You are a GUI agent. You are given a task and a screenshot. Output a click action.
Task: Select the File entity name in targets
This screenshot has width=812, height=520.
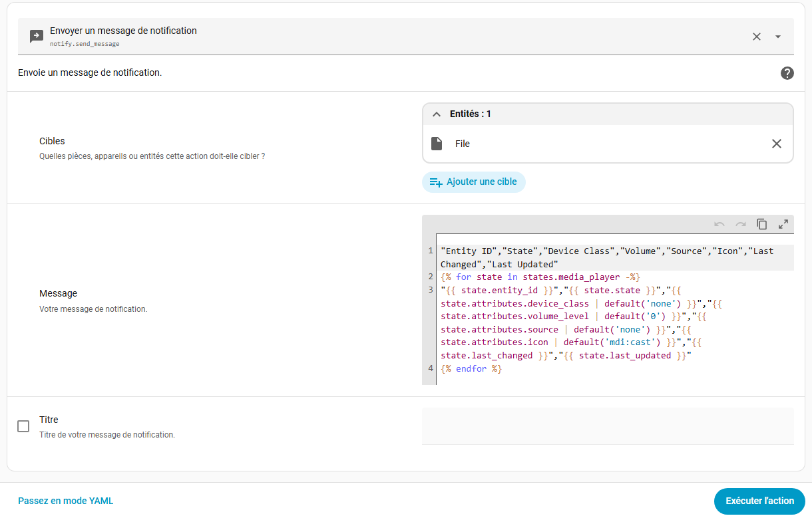click(463, 144)
